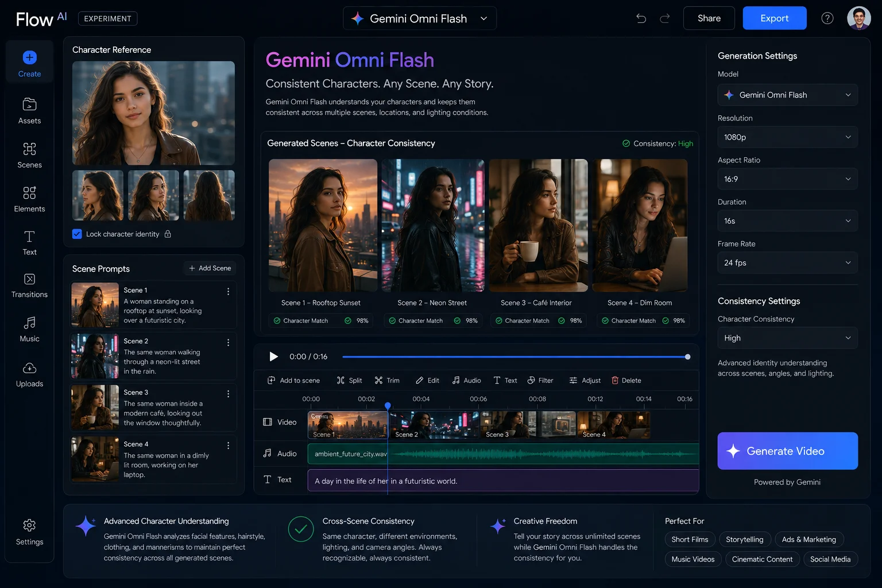Open the user profile avatar

pos(858,18)
